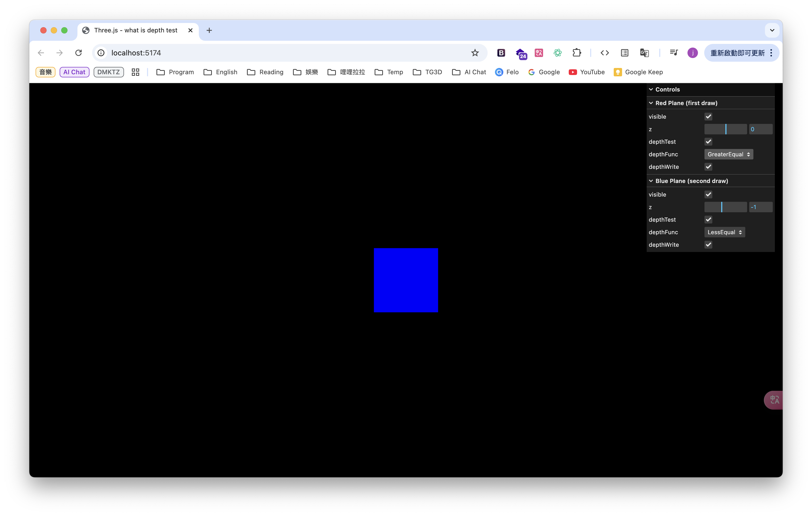Open Blue Plane depthFunc LessEqual dropdown
Image resolution: width=812 pixels, height=516 pixels.
(725, 232)
